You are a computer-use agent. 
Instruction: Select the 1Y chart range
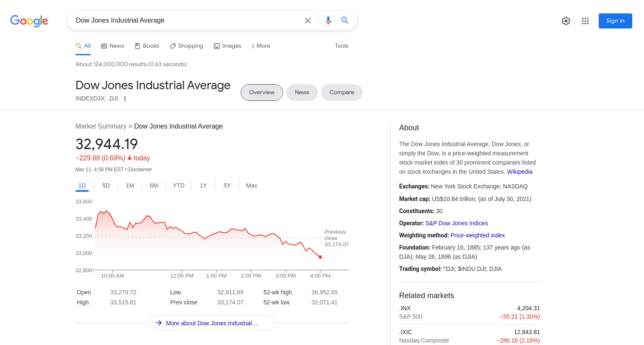[x=203, y=185]
